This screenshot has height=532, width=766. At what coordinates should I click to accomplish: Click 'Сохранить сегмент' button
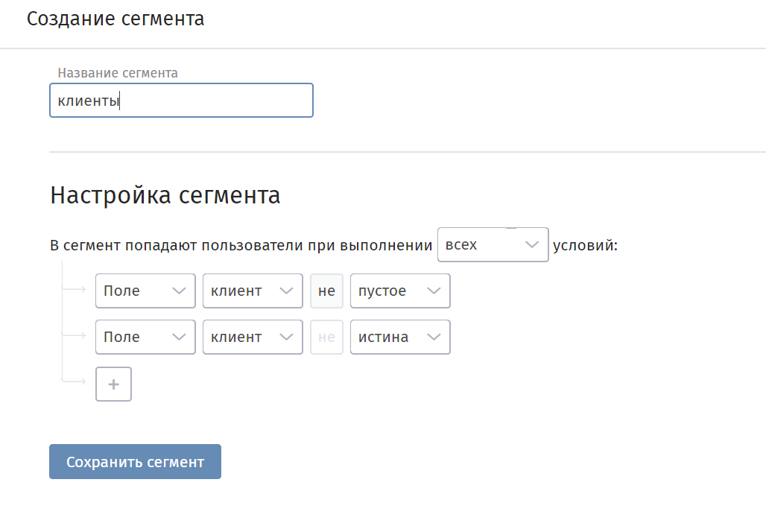(136, 462)
